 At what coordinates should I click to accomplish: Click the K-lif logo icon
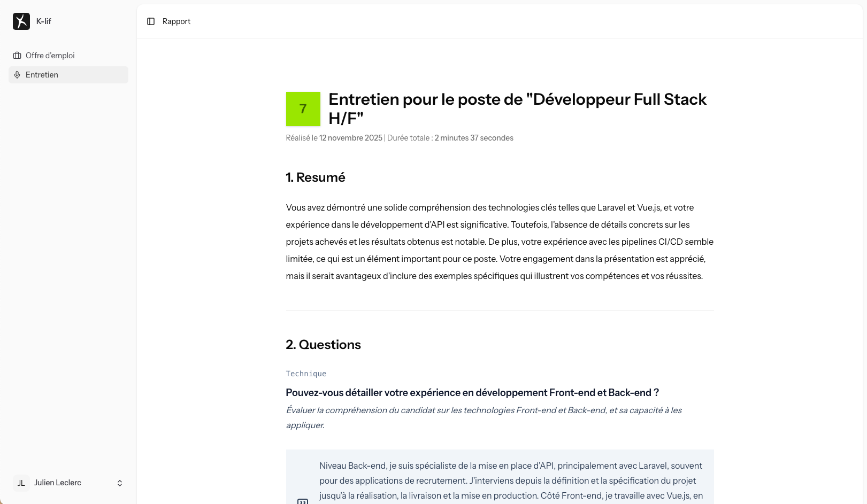(21, 21)
